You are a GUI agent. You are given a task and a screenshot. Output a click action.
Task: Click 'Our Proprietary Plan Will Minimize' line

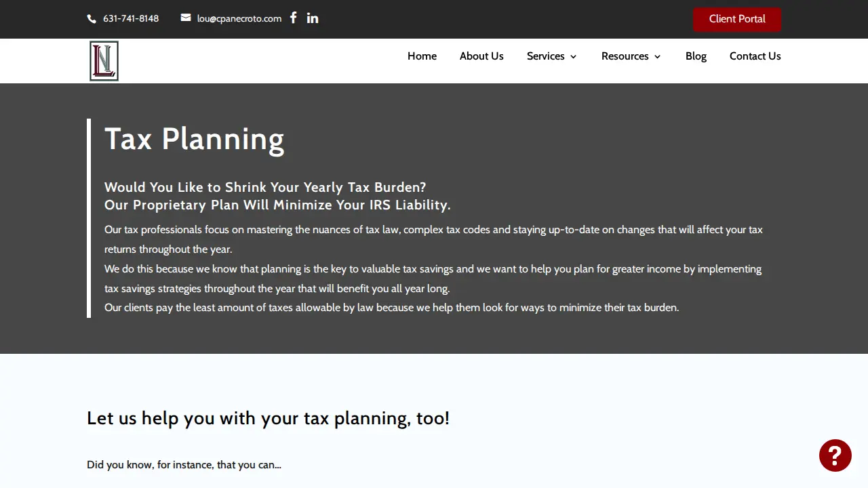(277, 205)
